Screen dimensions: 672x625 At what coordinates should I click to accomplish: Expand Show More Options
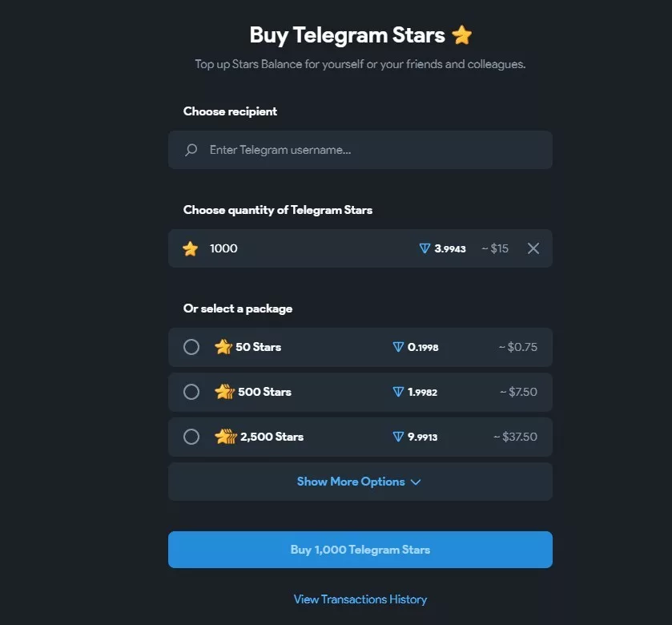click(360, 482)
